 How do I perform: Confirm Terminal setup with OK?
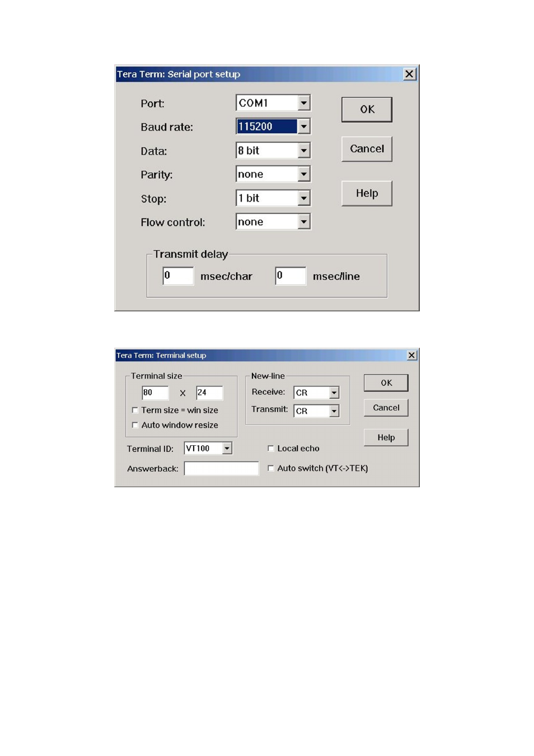(386, 382)
